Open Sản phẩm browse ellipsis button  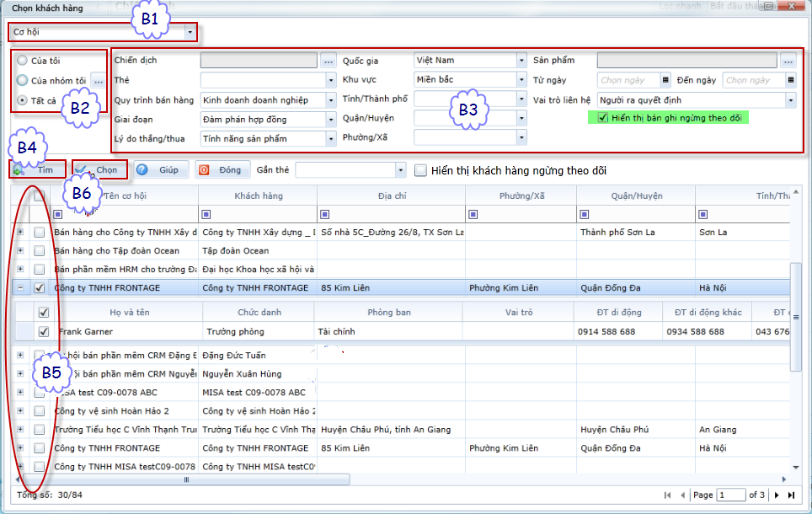788,61
